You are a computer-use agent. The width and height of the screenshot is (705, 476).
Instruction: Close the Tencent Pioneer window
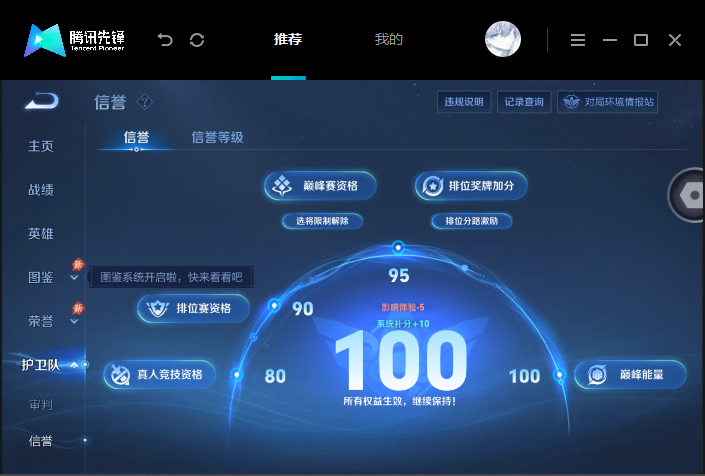[x=675, y=40]
